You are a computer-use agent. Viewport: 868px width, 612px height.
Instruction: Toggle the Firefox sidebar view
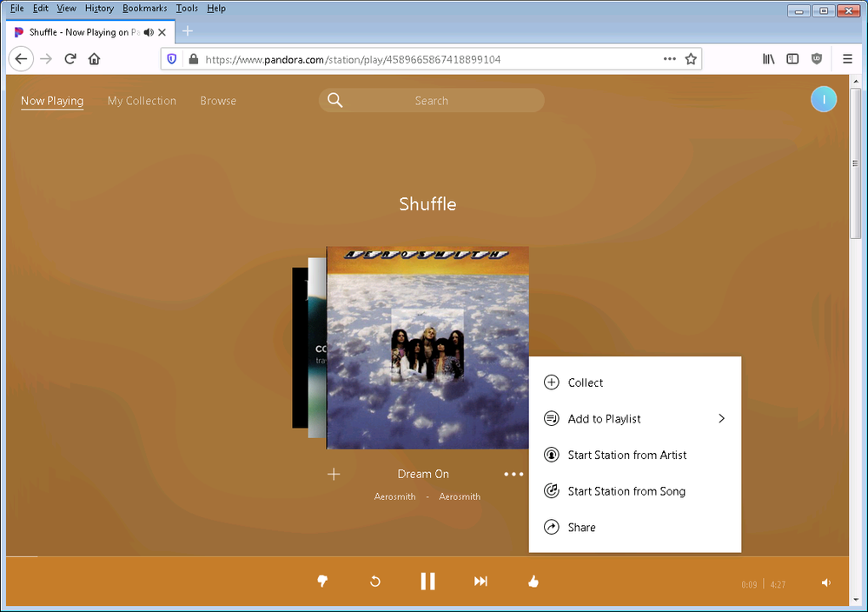point(792,59)
